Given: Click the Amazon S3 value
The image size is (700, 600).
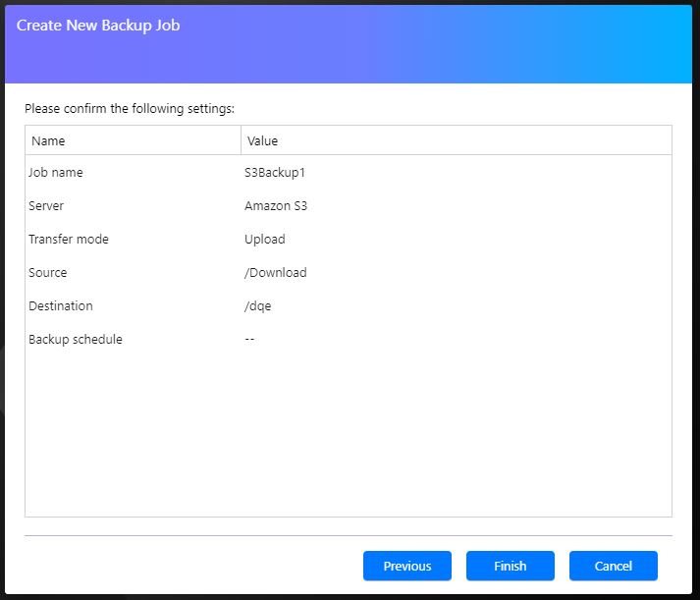Looking at the screenshot, I should [276, 206].
